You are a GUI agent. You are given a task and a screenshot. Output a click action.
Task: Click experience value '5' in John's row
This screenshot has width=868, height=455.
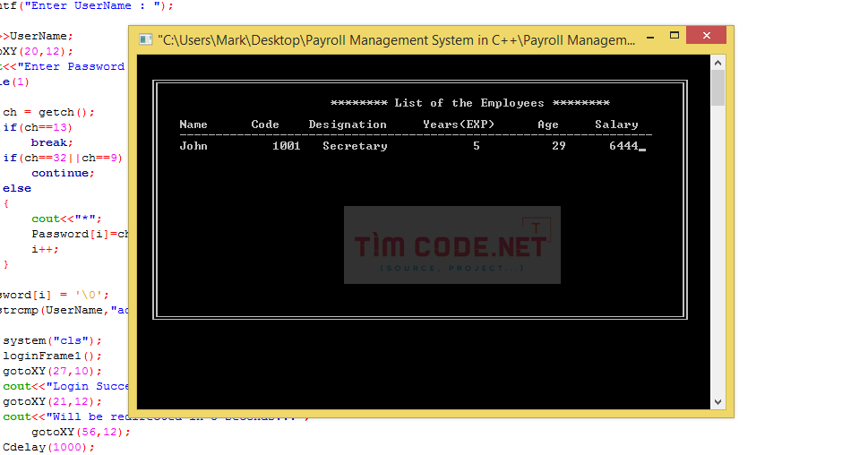pyautogui.click(x=476, y=146)
